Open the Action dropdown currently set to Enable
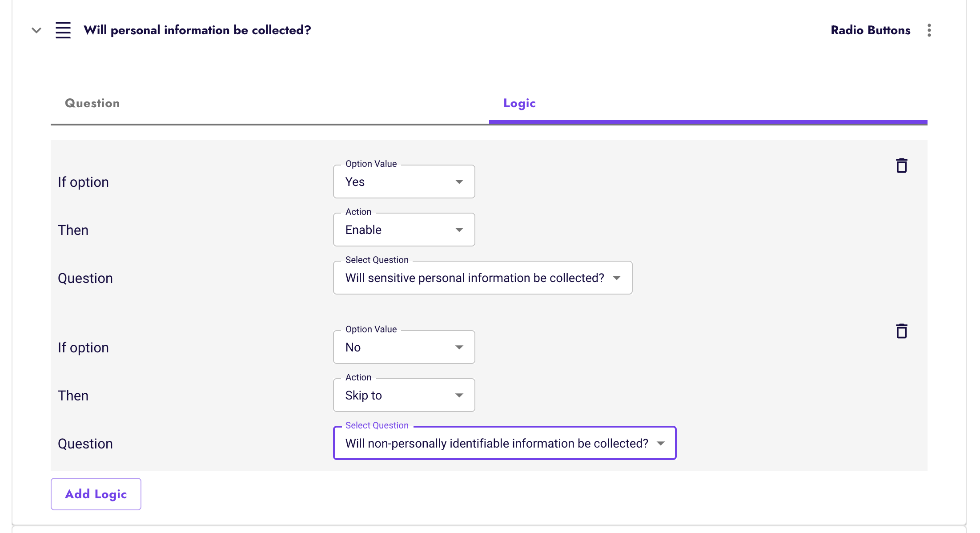This screenshot has height=533, width=980. coord(403,230)
